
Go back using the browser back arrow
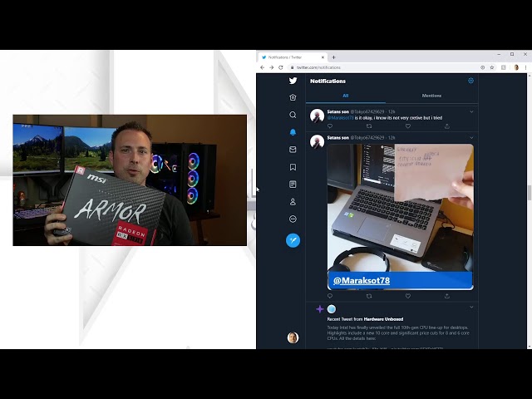pos(263,67)
